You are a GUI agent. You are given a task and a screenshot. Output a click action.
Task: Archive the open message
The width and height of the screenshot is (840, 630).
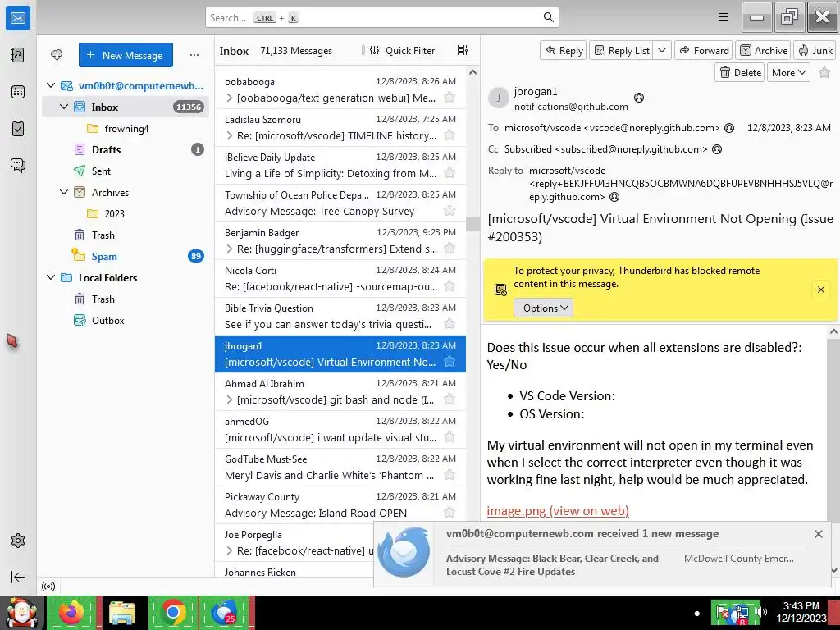(x=764, y=50)
